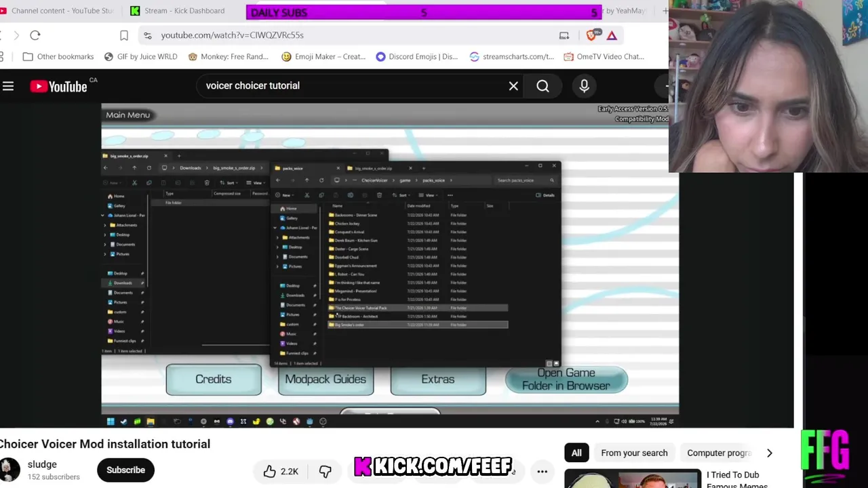This screenshot has height=488, width=868.
Task: Click the taskbar clock showing 11:39 AM
Action: pyautogui.click(x=658, y=422)
